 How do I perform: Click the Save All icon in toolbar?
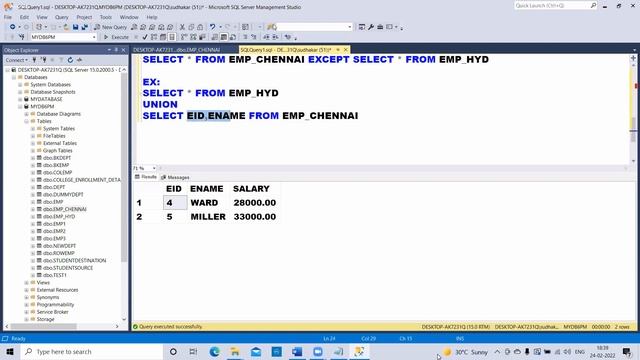pyautogui.click(x=84, y=27)
